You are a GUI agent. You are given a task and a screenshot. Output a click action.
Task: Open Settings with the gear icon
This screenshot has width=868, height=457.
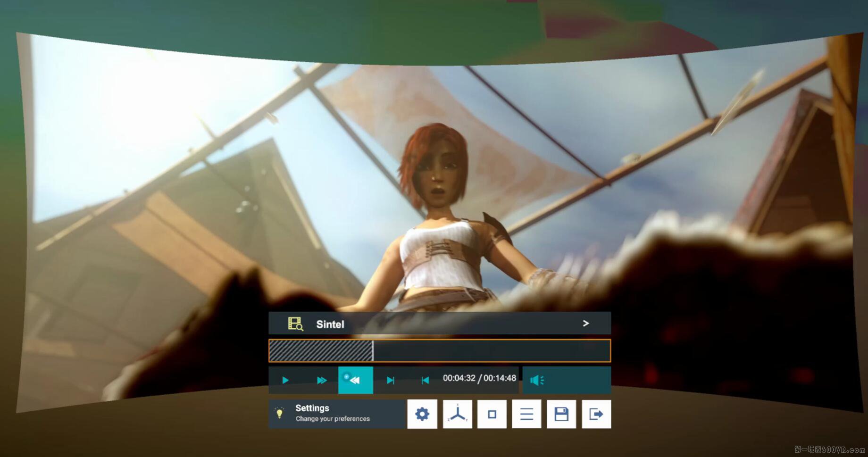422,414
